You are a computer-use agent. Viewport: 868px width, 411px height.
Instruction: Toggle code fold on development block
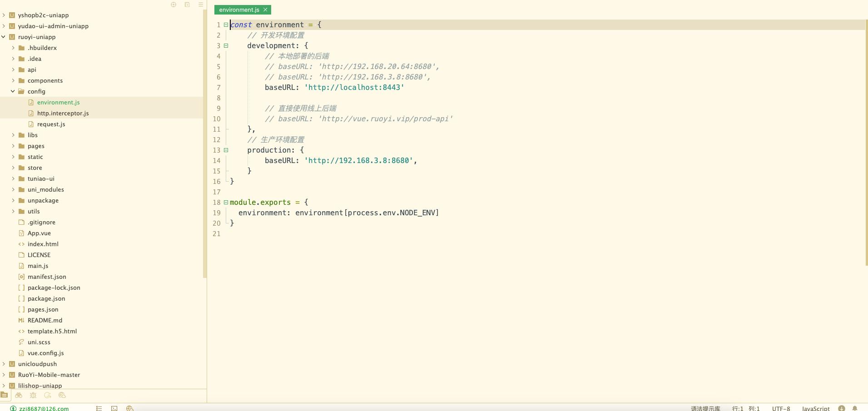(226, 46)
